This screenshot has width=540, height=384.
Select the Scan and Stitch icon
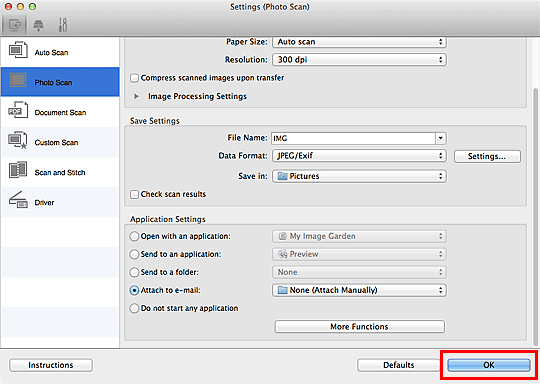point(17,170)
